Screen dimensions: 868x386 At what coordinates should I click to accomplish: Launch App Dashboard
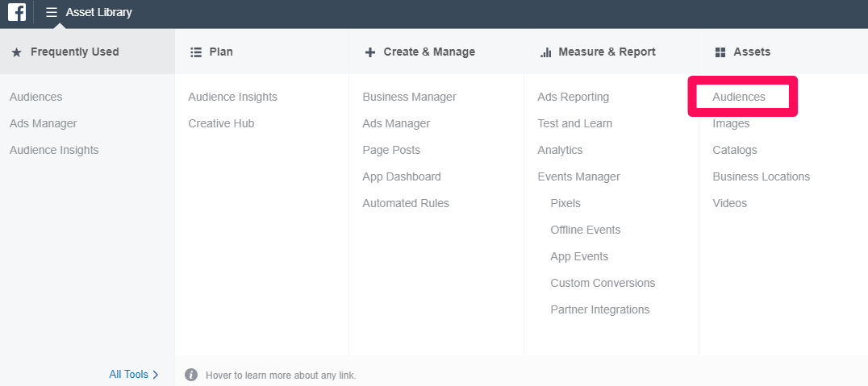pyautogui.click(x=402, y=176)
